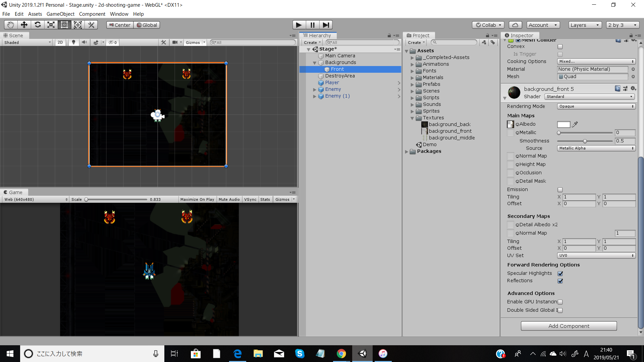Select the Scale tool
This screenshot has width=644, height=362.
point(51,25)
